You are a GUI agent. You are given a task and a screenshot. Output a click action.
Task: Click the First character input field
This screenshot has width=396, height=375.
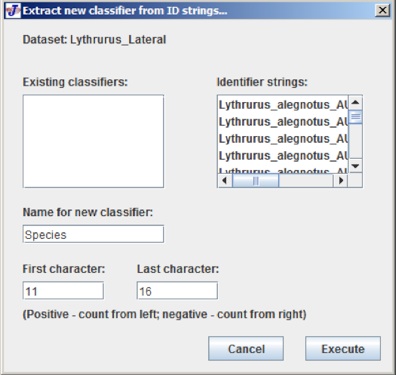(x=63, y=291)
